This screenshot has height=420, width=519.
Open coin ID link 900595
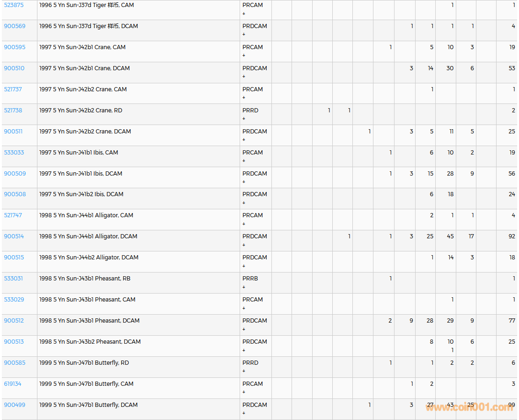[x=15, y=47]
